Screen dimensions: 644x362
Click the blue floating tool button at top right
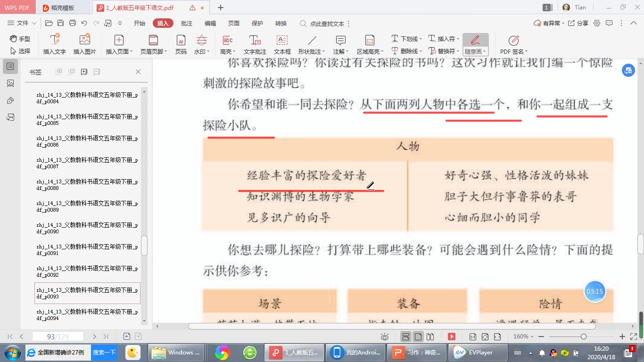tap(628, 70)
